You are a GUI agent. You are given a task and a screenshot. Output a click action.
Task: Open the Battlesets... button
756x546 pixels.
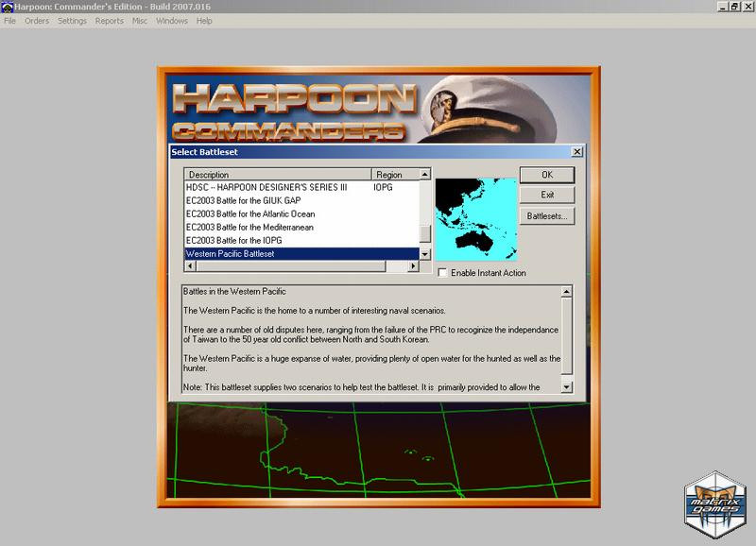click(547, 216)
